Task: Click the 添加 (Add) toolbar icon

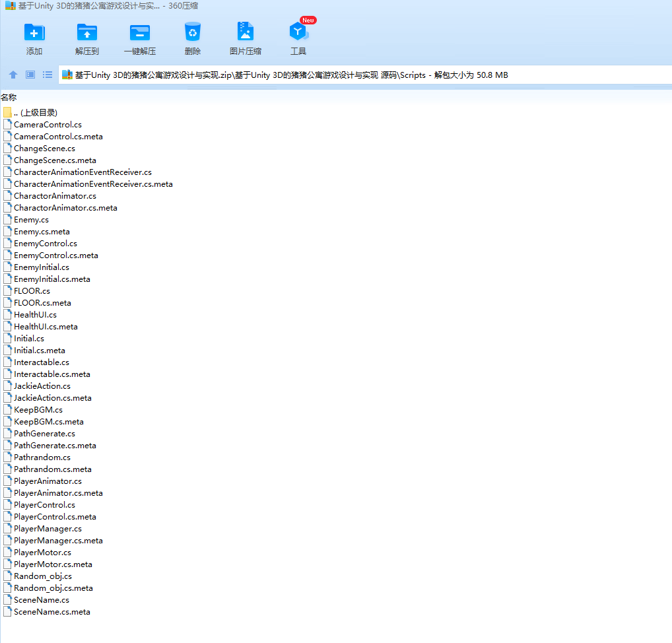Action: 34,32
